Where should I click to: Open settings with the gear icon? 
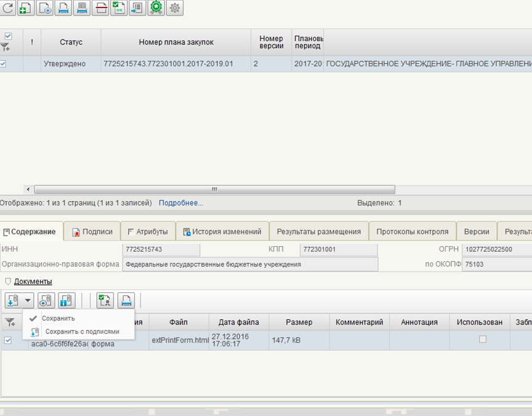point(175,8)
